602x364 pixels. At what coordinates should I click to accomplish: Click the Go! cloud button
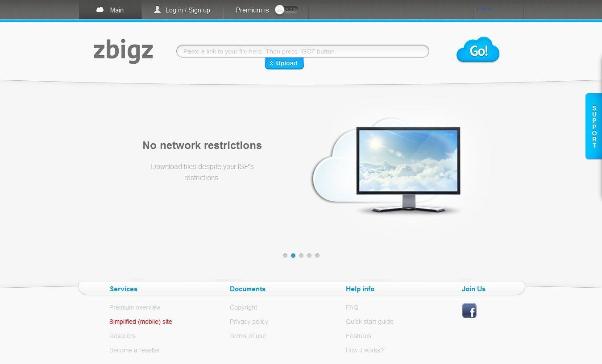click(477, 50)
